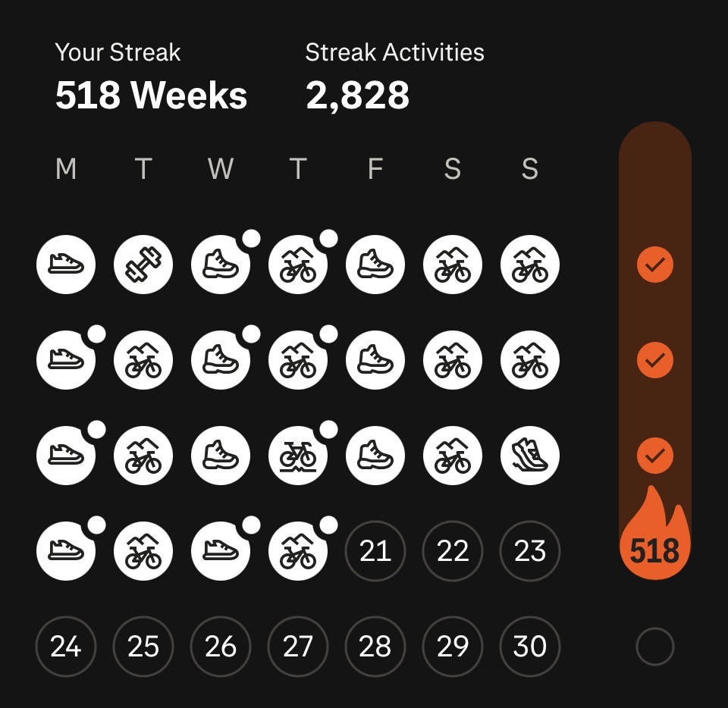This screenshot has width=728, height=708.
Task: Tap the first week's Friday hiking boot icon
Action: [375, 265]
